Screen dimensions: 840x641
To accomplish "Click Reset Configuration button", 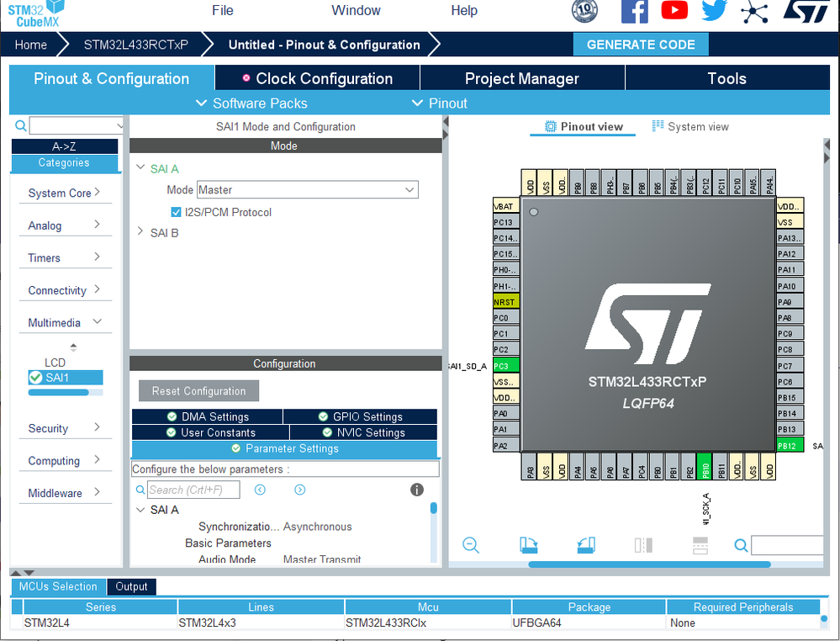I will click(x=198, y=390).
